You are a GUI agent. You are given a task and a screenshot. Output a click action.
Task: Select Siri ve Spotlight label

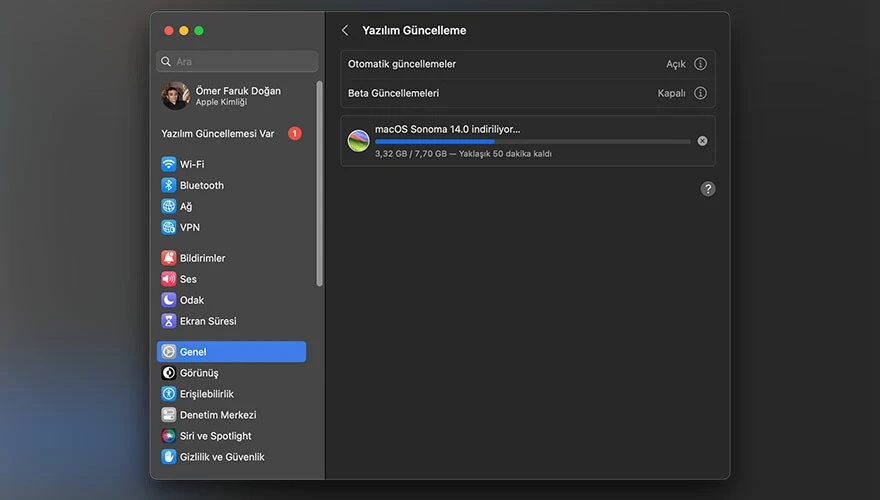216,436
